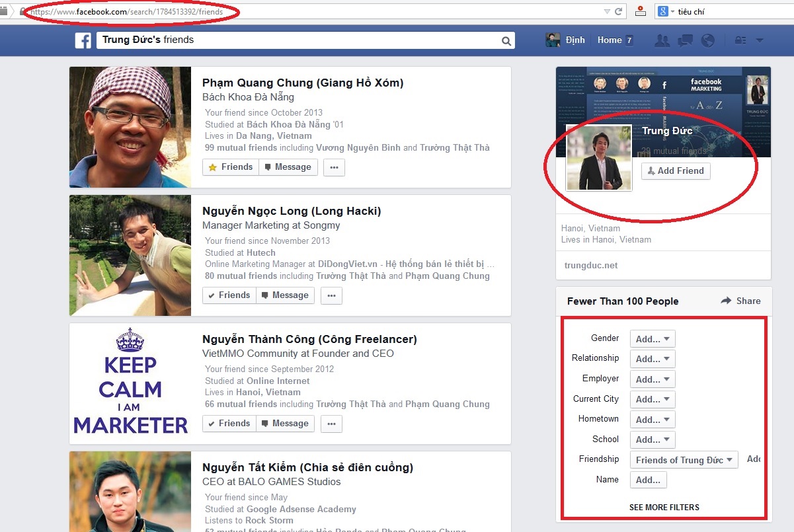Share the search results
This screenshot has height=532, width=794.
pyautogui.click(x=740, y=301)
